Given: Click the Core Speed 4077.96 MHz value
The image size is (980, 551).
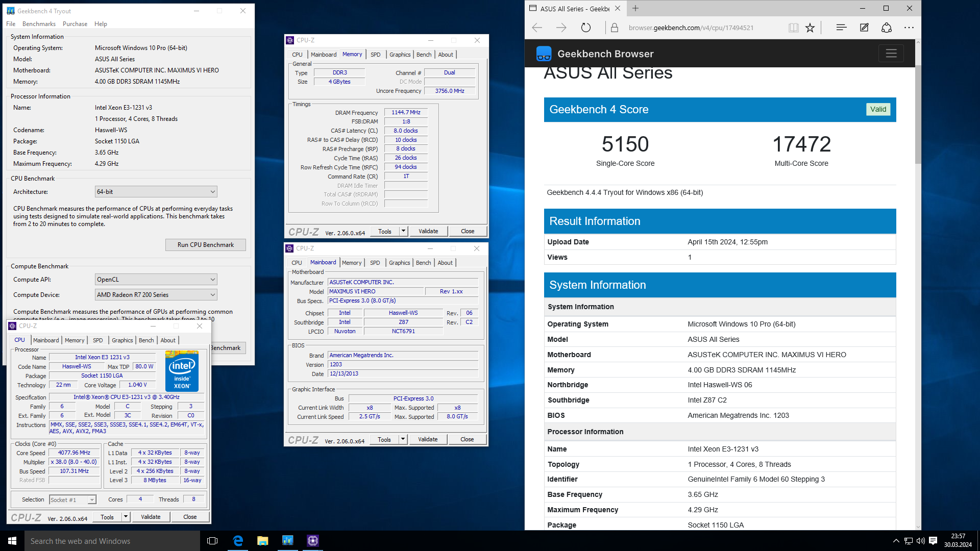Looking at the screenshot, I should coord(74,453).
